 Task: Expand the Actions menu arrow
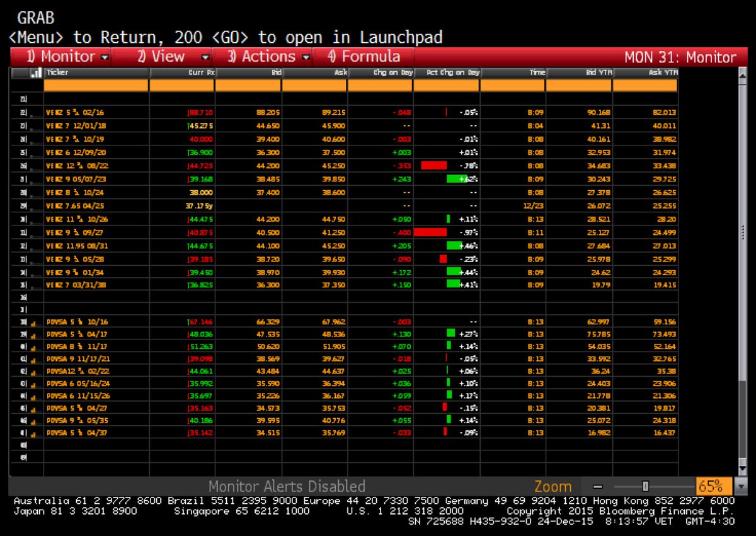pyautogui.click(x=306, y=57)
